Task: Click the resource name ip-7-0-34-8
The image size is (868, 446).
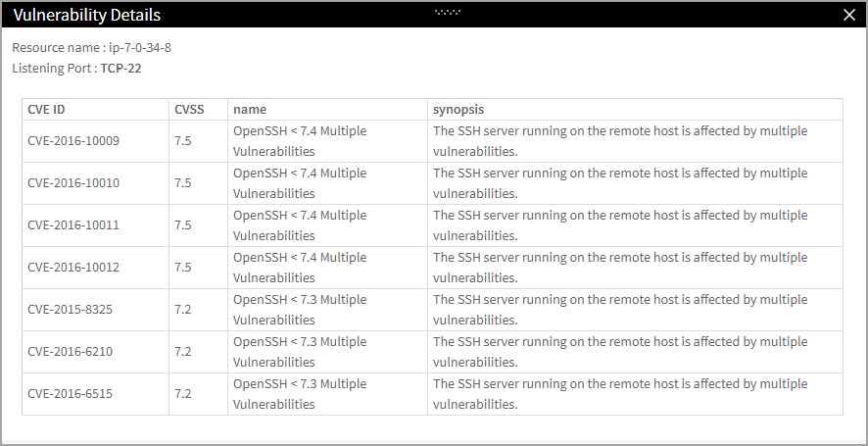Action: point(140,48)
